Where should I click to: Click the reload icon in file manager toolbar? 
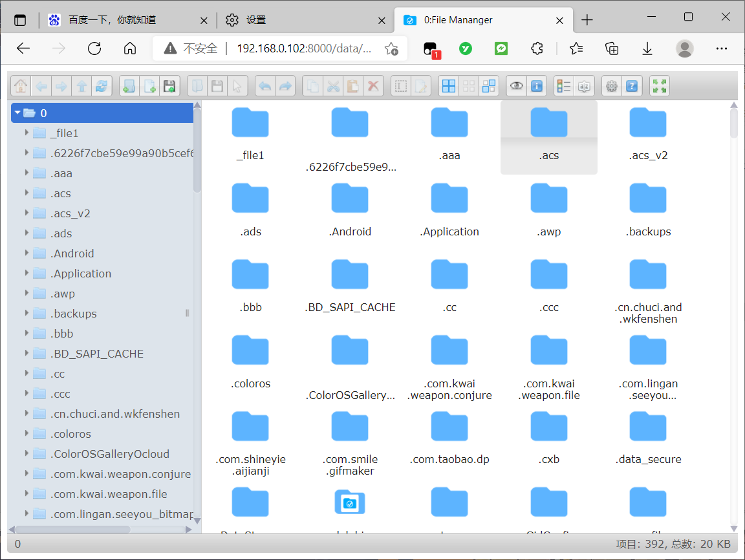tap(102, 86)
